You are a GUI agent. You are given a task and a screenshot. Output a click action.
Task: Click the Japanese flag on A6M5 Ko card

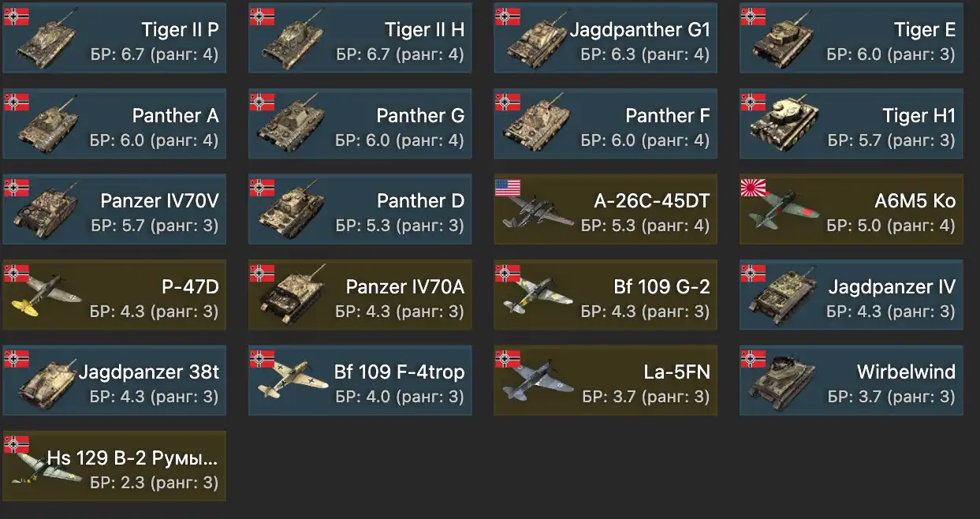754,188
